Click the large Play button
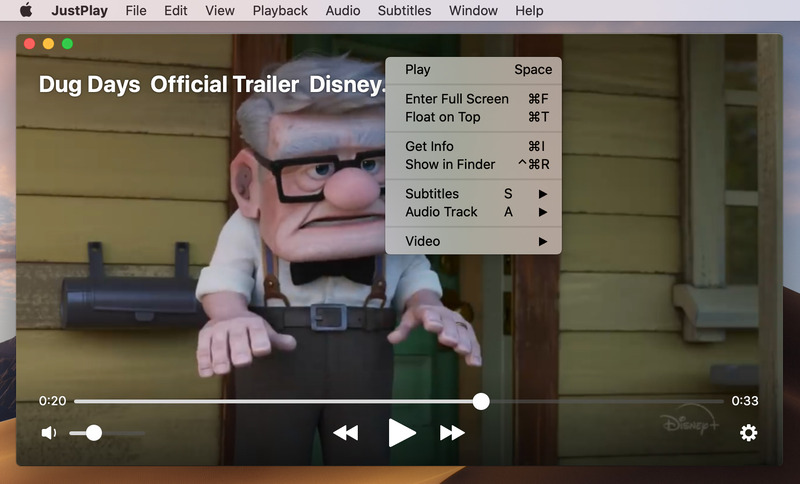 click(x=402, y=432)
